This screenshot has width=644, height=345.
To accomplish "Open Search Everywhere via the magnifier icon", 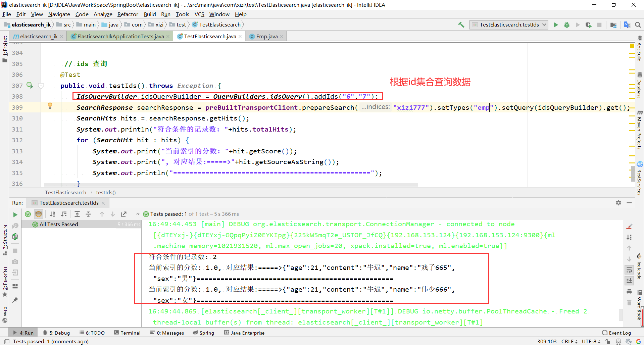I will pos(638,25).
